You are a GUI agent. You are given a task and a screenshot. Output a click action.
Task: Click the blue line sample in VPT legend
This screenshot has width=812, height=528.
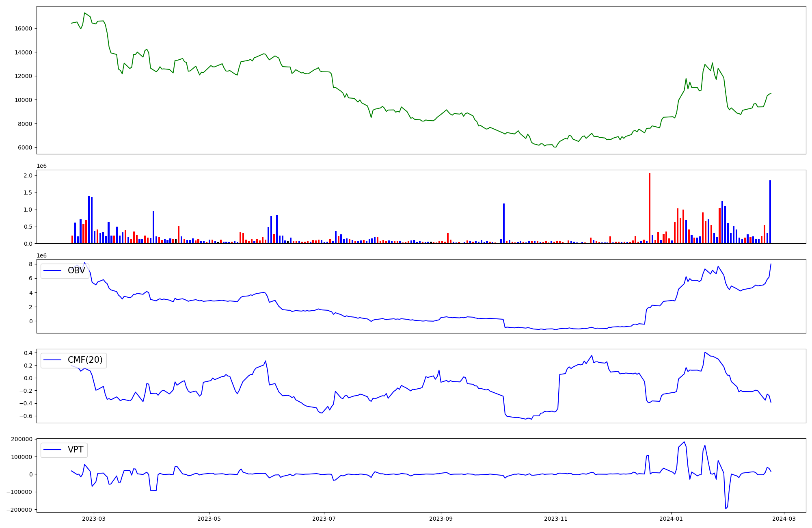click(52, 450)
